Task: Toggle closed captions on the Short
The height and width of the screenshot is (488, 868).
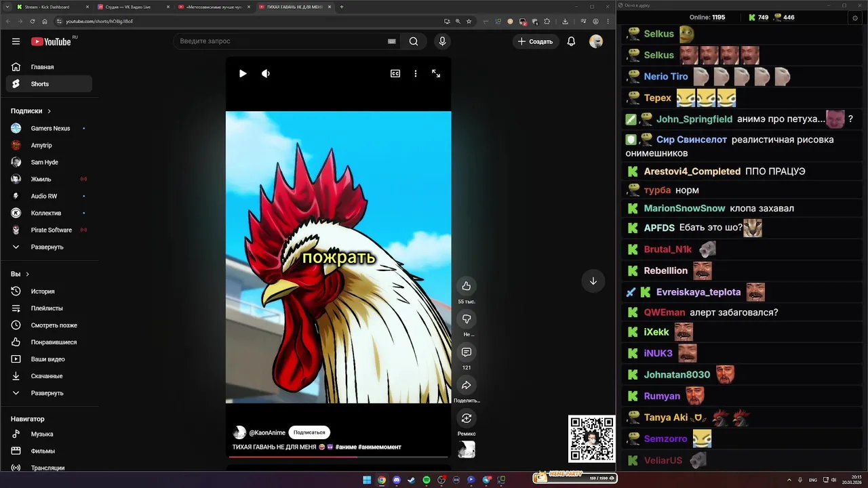Action: pyautogui.click(x=395, y=73)
